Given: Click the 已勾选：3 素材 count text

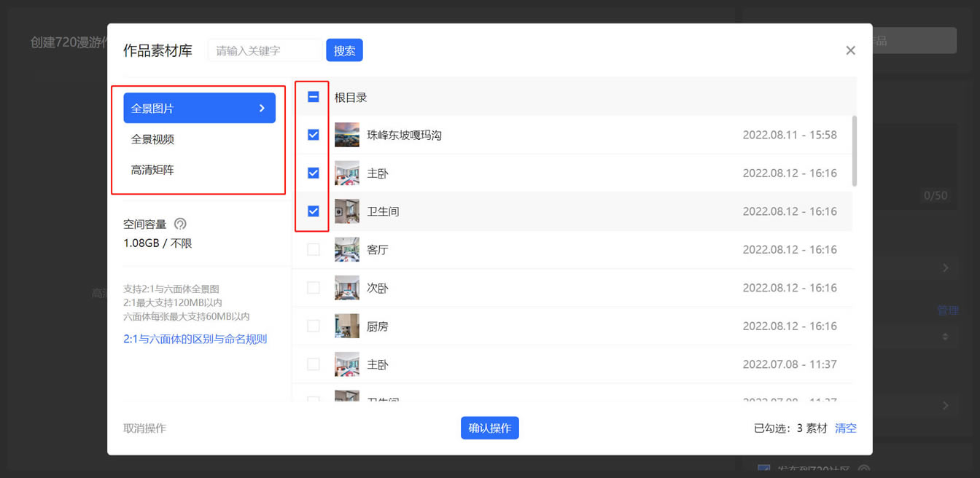Looking at the screenshot, I should (x=790, y=428).
